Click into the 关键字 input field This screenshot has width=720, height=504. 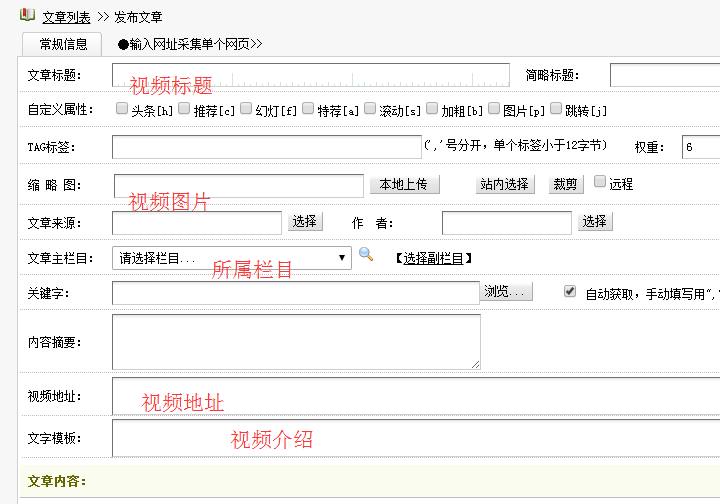tap(296, 293)
